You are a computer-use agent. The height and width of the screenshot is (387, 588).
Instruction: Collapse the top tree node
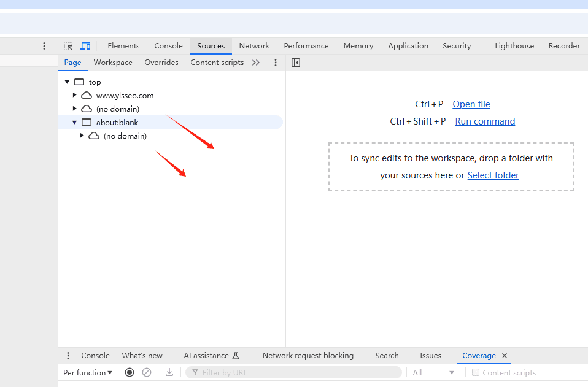(x=67, y=82)
